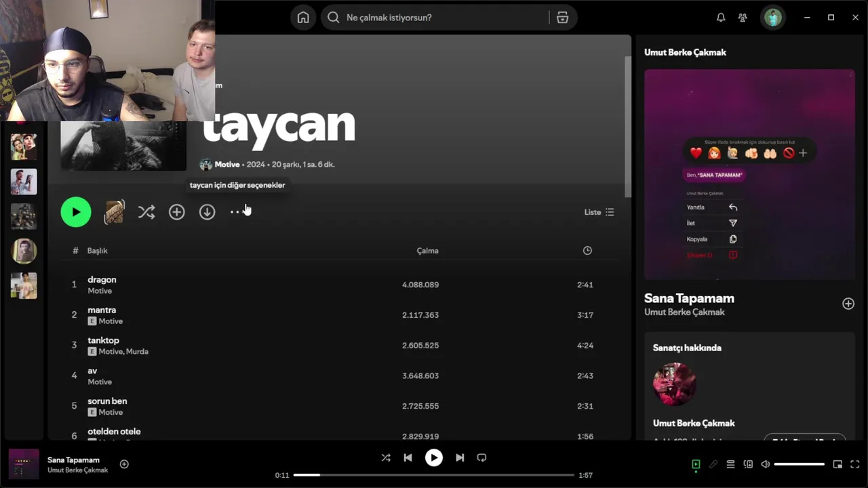Open now playing cover in bottom bar
Screen dimensions: 868x488
point(24,464)
